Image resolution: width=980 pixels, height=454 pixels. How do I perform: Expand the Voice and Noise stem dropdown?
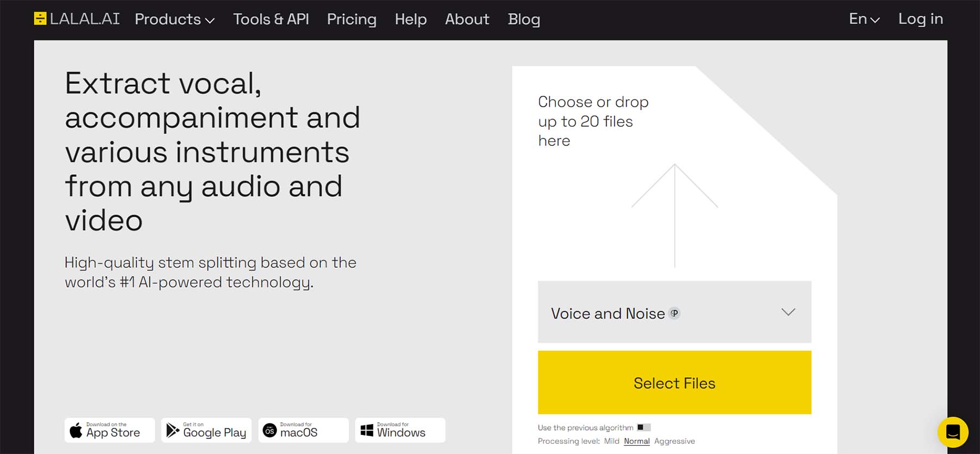pos(675,312)
